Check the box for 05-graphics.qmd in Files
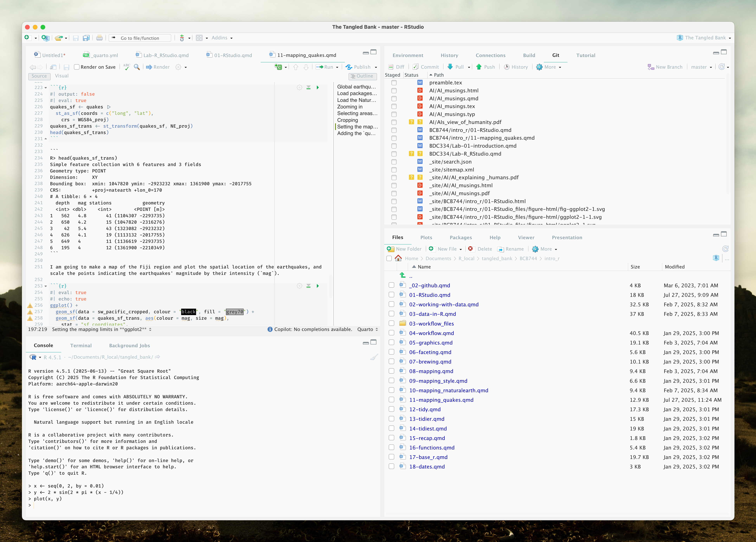This screenshot has width=756, height=542. point(392,342)
